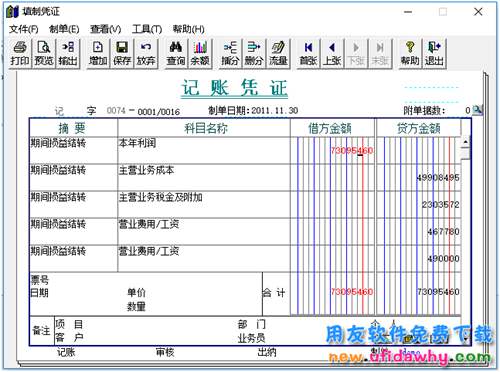Exit the window via 退出 icon
The image size is (500, 372).
pyautogui.click(x=434, y=53)
